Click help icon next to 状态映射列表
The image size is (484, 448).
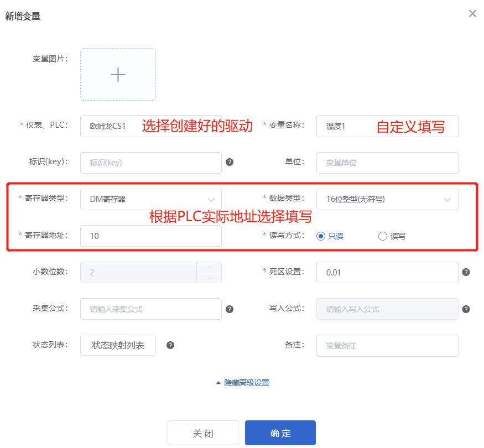(170, 345)
